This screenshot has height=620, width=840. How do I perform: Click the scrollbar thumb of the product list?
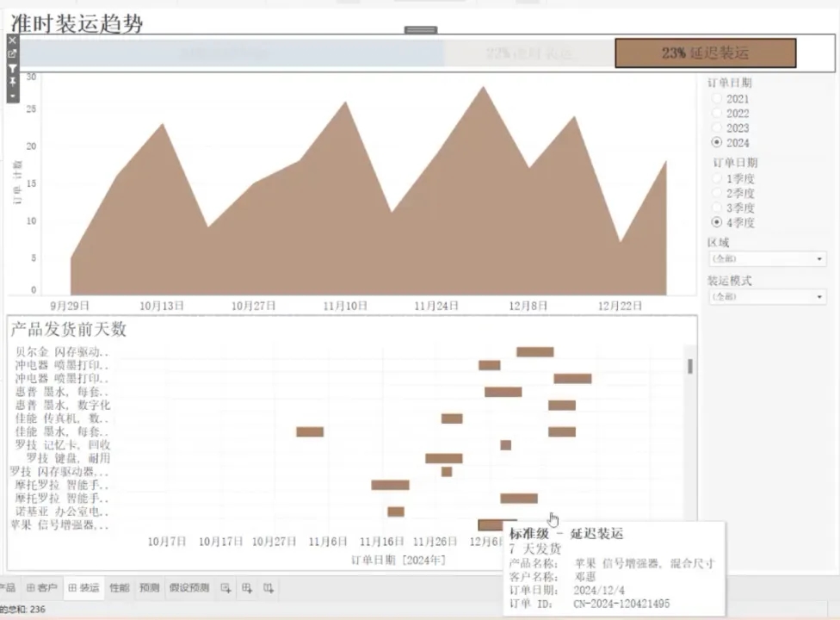[689, 366]
